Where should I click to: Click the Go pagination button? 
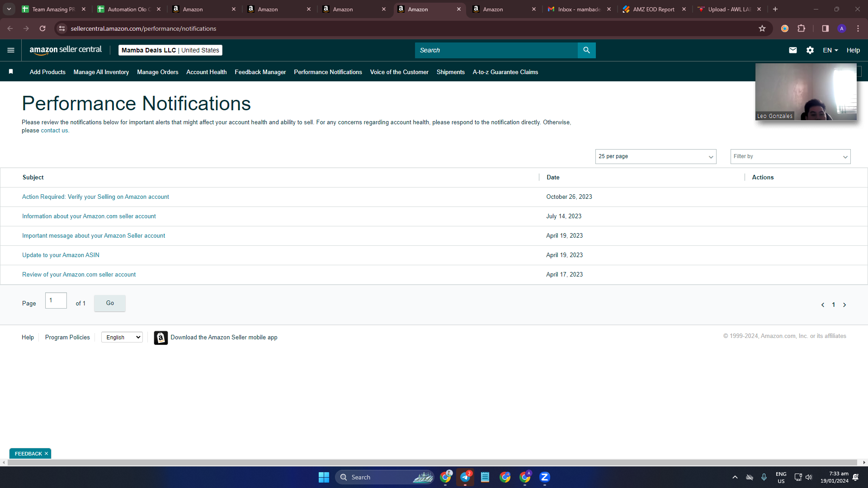(110, 303)
